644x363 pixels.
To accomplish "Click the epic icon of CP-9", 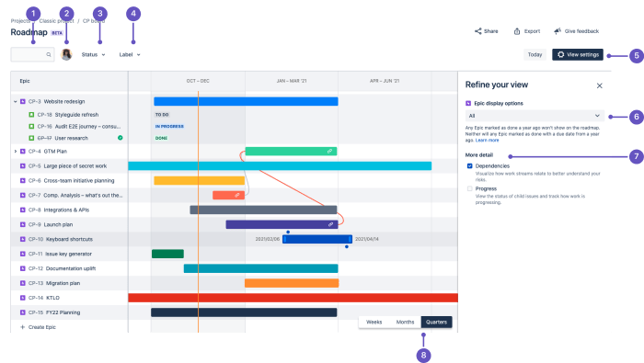I will click(23, 225).
